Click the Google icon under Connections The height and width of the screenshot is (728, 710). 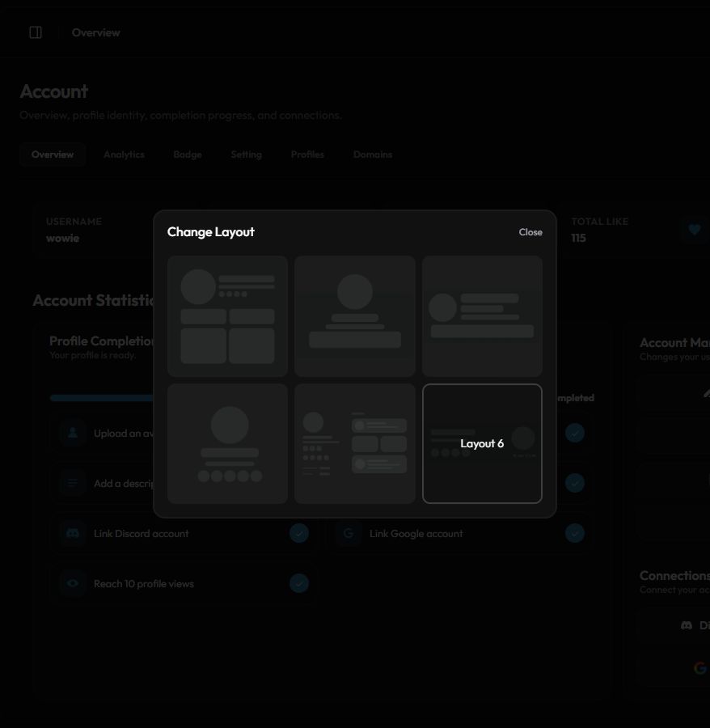tap(699, 668)
